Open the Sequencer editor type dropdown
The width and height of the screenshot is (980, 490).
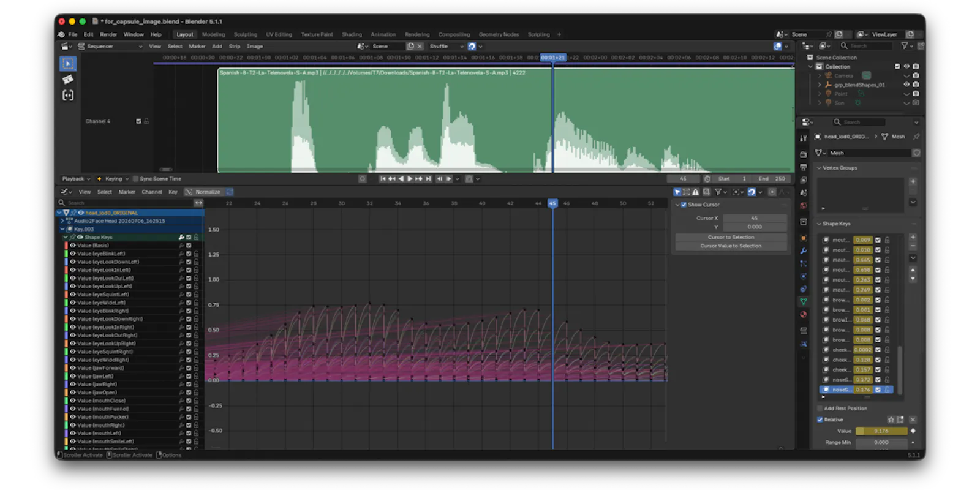point(67,46)
